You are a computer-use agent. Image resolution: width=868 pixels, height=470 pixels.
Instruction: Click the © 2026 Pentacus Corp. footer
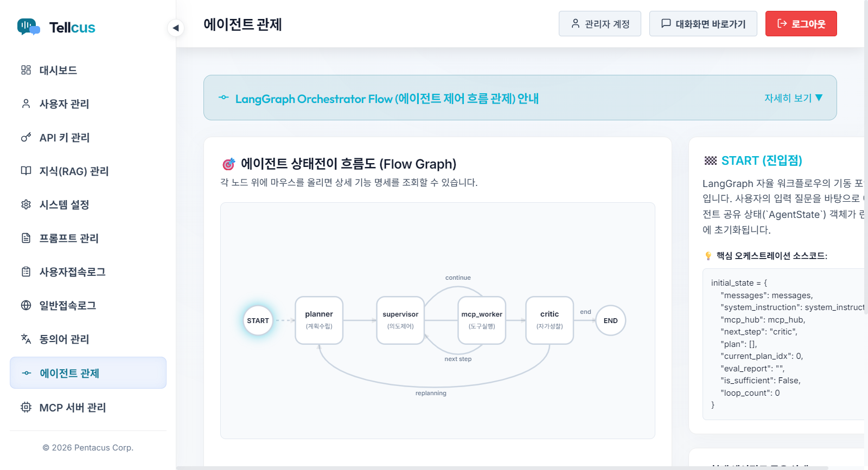(x=88, y=448)
